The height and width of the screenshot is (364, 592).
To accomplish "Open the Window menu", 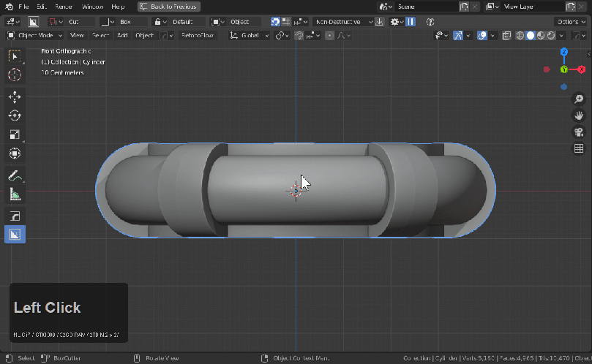I will (x=92, y=7).
